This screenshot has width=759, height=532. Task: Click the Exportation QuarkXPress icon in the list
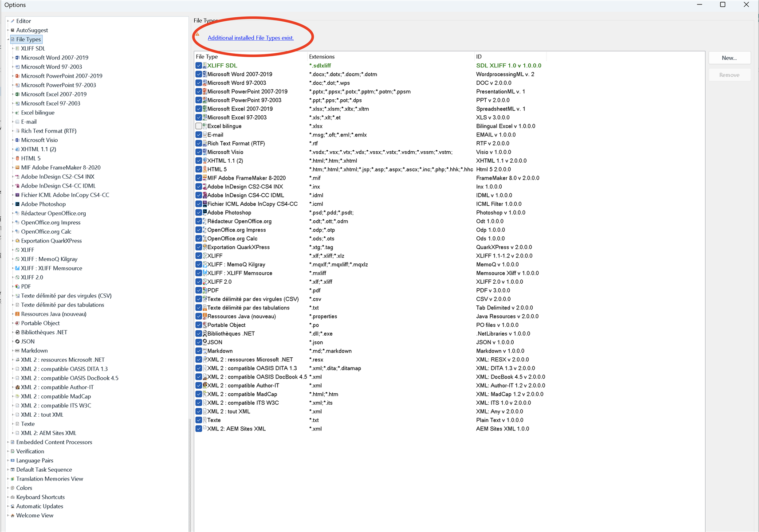(x=205, y=247)
